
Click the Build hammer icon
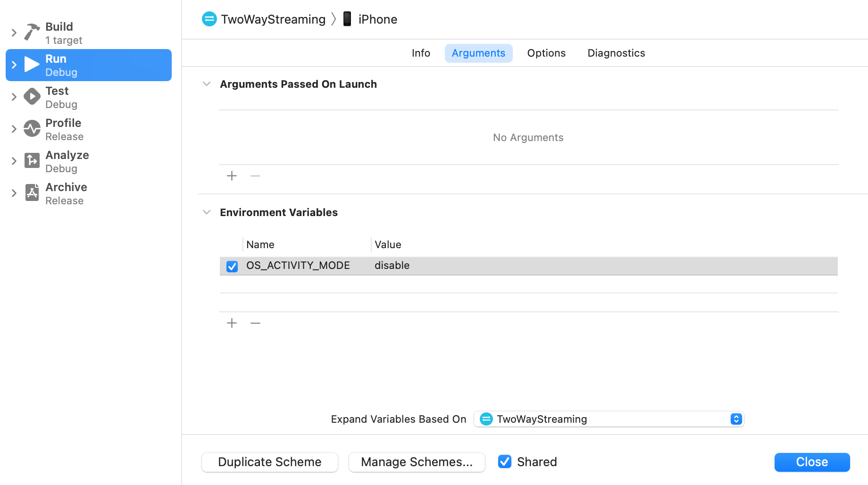pyautogui.click(x=32, y=33)
